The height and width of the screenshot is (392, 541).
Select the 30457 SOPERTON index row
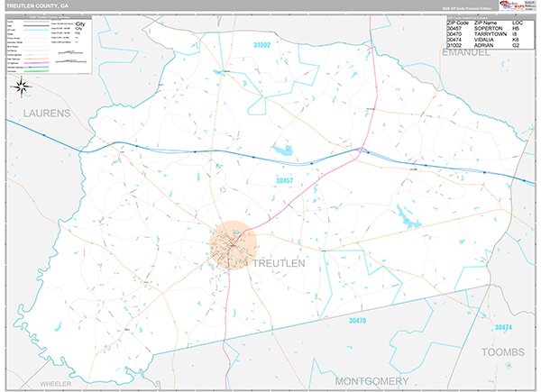click(x=483, y=29)
